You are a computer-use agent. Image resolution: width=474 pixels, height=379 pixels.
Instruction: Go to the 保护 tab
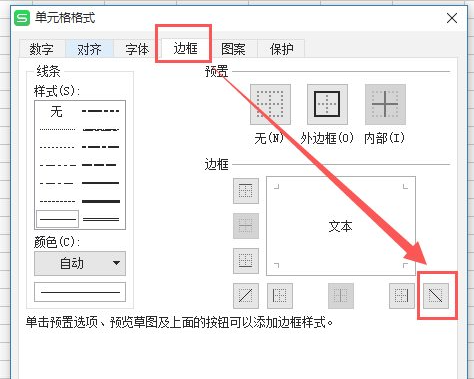[281, 49]
